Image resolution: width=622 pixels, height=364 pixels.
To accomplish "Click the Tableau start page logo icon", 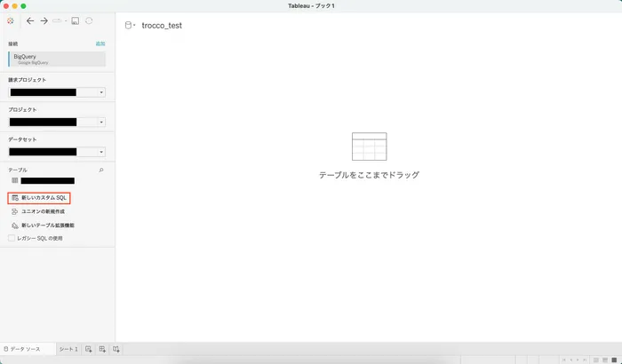I will coord(11,20).
